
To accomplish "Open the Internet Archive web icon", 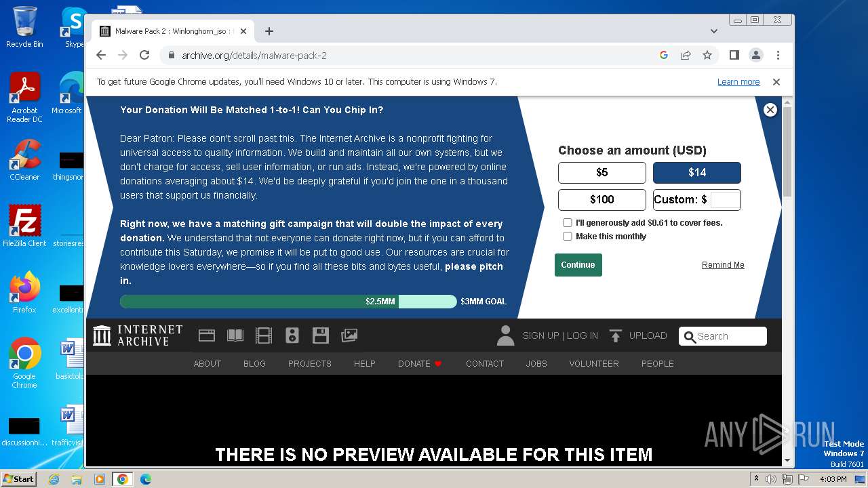I will point(207,335).
